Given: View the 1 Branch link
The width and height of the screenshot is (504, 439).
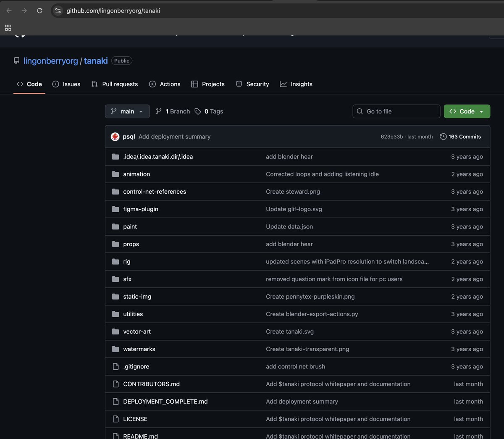Looking at the screenshot, I should 173,111.
